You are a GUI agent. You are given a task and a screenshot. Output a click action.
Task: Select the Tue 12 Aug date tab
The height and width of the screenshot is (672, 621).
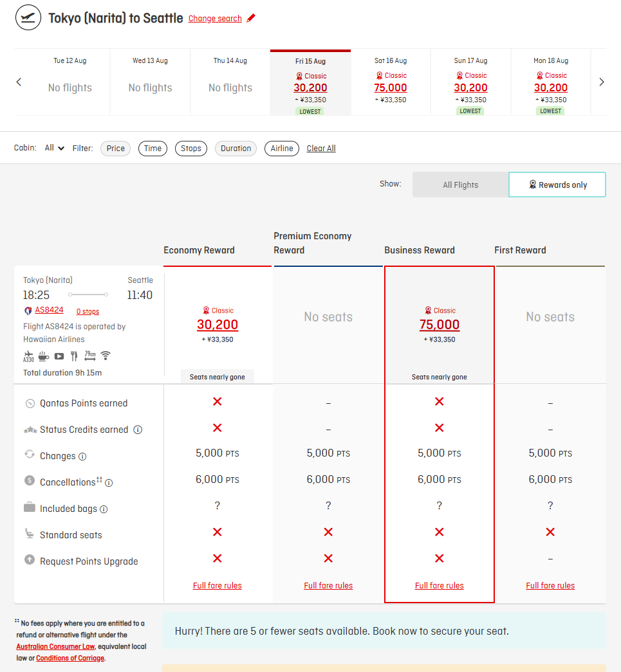(70, 82)
